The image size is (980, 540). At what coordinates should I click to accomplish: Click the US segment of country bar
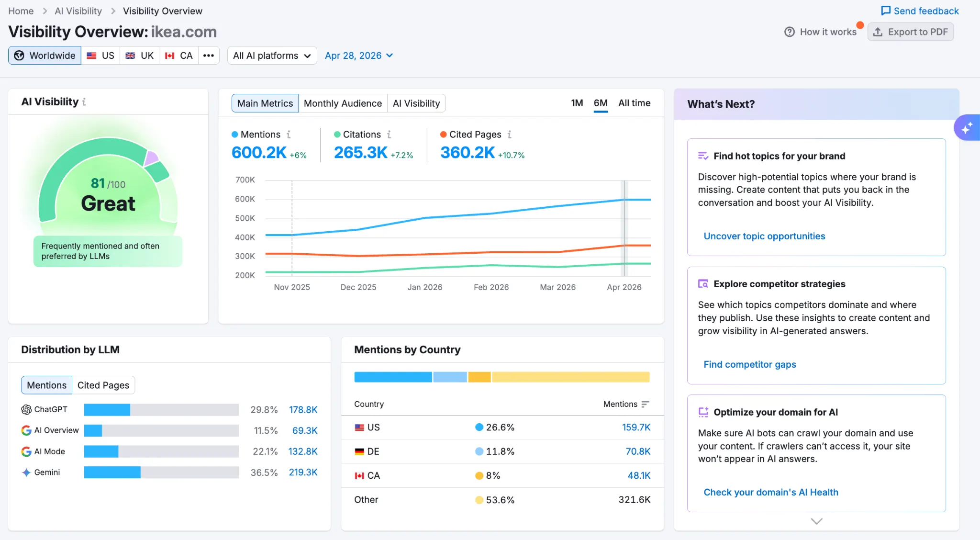coord(393,377)
